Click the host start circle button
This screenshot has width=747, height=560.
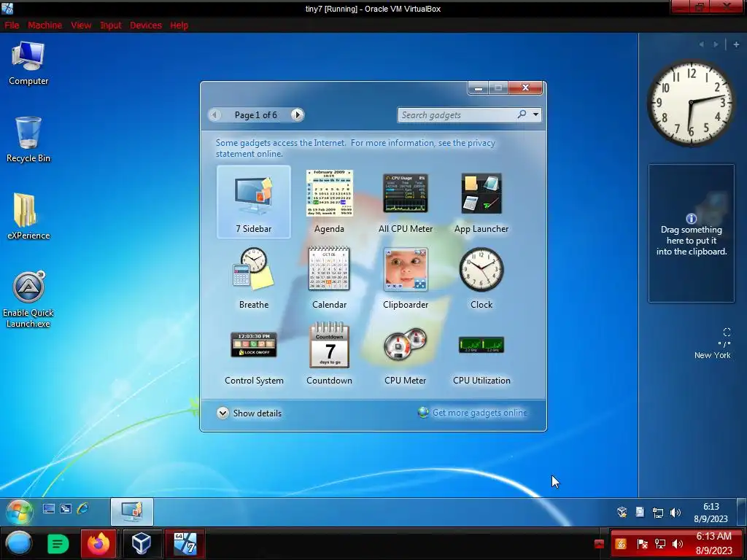19,543
